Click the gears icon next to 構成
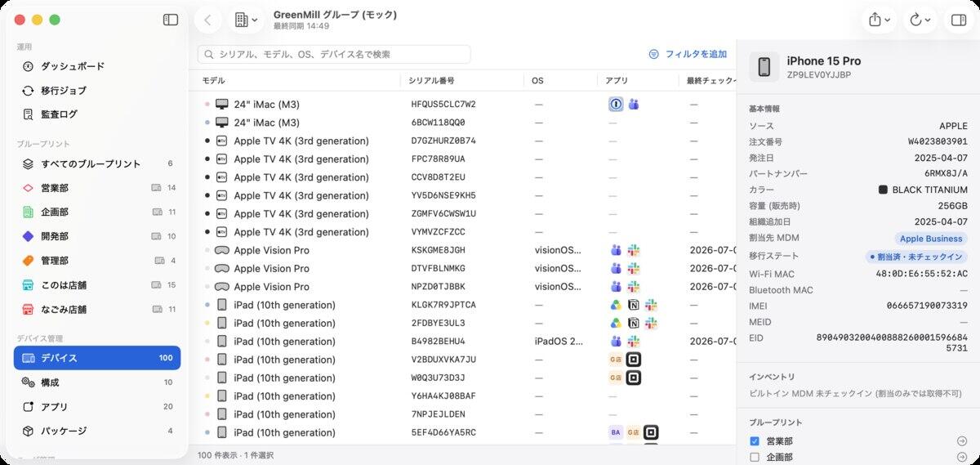 tap(28, 382)
